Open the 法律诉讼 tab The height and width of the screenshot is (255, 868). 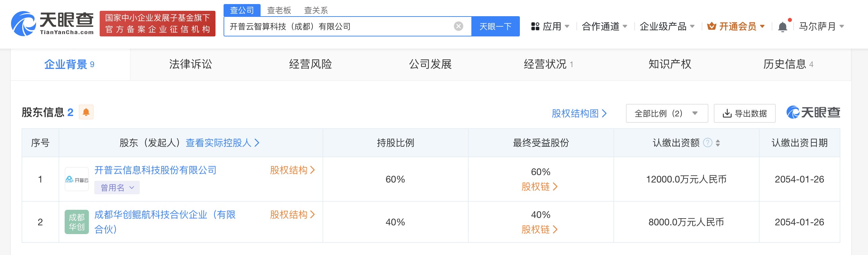[x=190, y=64]
